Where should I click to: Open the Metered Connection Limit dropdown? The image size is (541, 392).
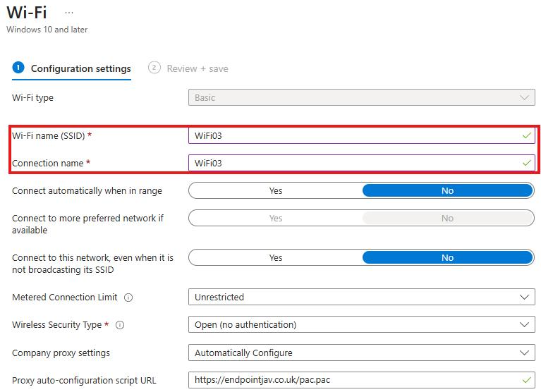(361, 298)
